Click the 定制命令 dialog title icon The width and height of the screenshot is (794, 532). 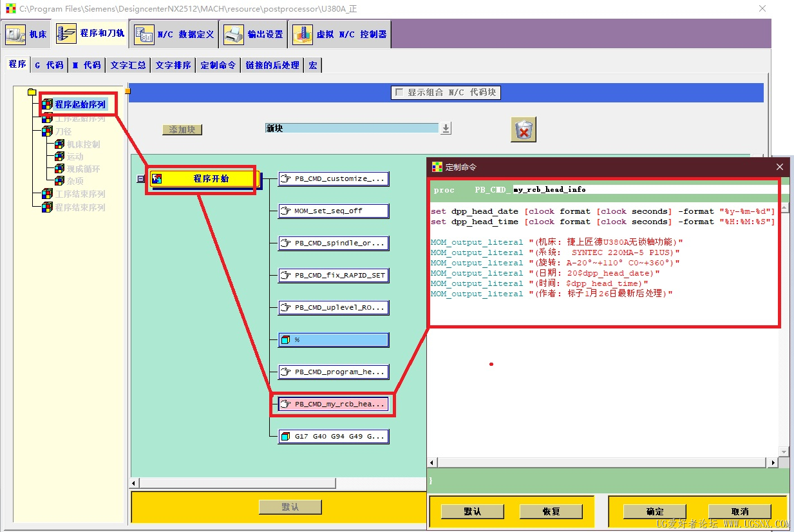pos(437,167)
